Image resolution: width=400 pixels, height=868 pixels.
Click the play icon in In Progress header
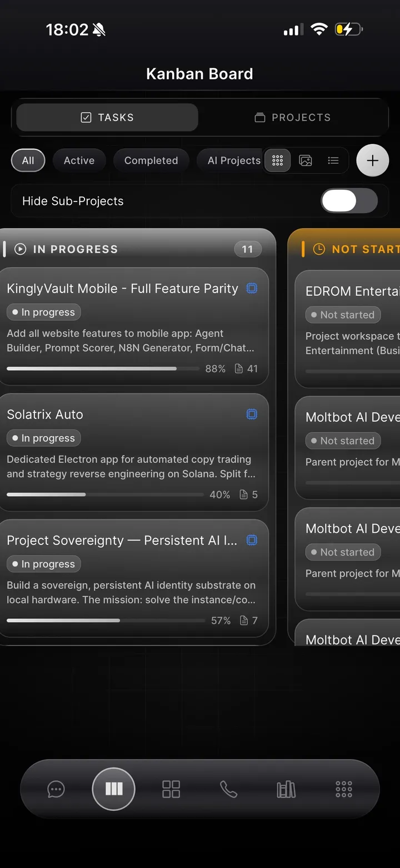click(x=20, y=249)
